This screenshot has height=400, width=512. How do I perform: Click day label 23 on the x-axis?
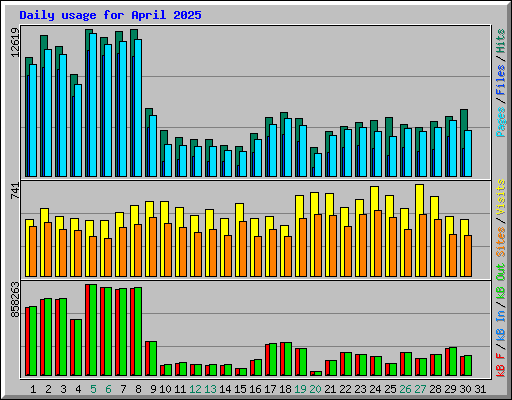click(360, 389)
